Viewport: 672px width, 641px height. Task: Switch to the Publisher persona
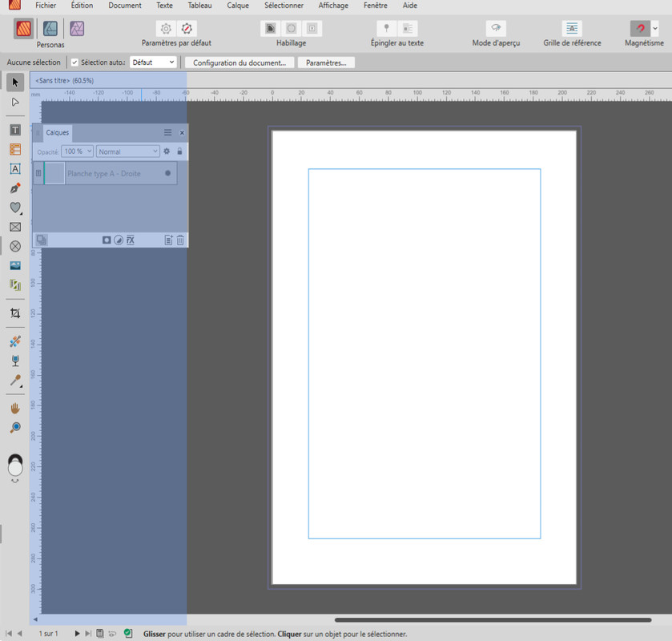(23, 29)
